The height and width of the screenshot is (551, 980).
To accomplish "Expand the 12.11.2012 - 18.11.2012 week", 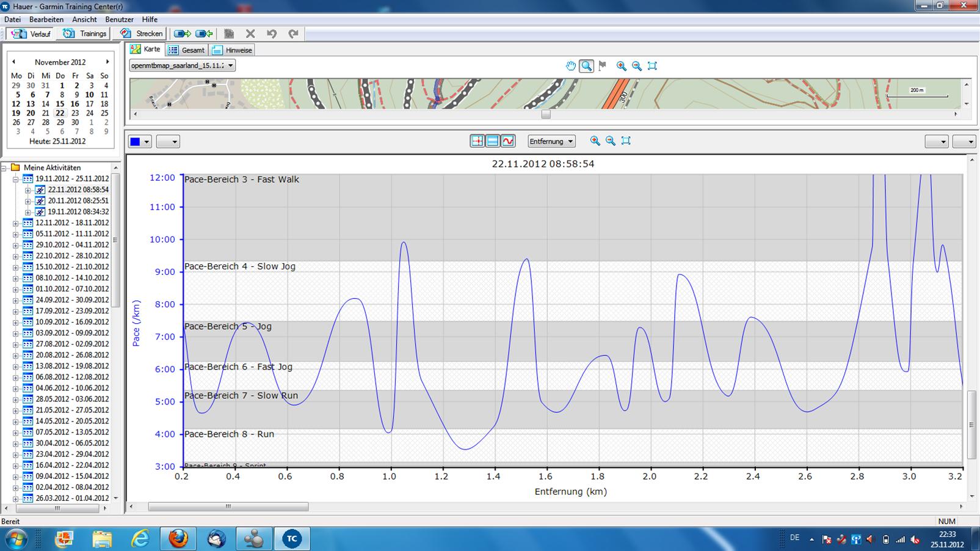I will click(16, 223).
